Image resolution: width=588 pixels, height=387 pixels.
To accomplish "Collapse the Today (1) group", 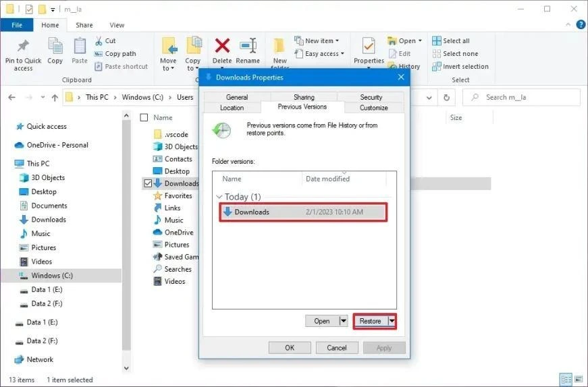I will coord(219,197).
